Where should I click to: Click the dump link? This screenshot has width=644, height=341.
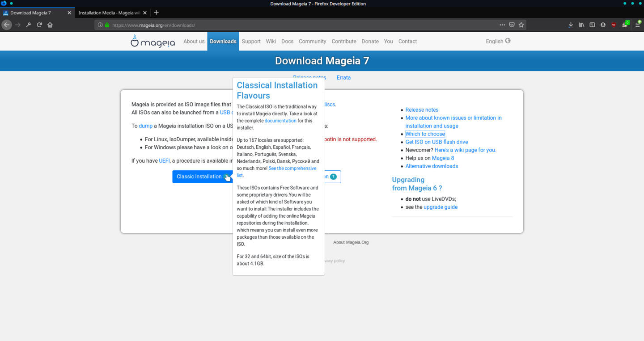click(145, 126)
